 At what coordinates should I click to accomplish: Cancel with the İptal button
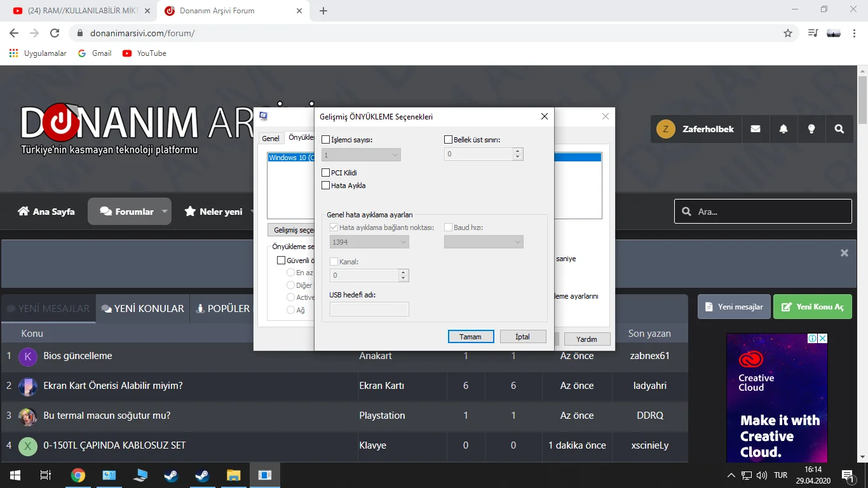coord(523,337)
